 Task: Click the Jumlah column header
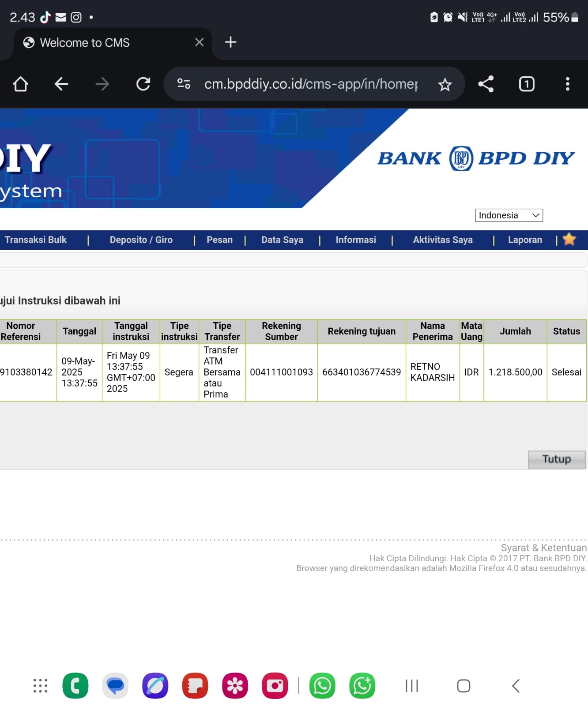click(x=515, y=331)
